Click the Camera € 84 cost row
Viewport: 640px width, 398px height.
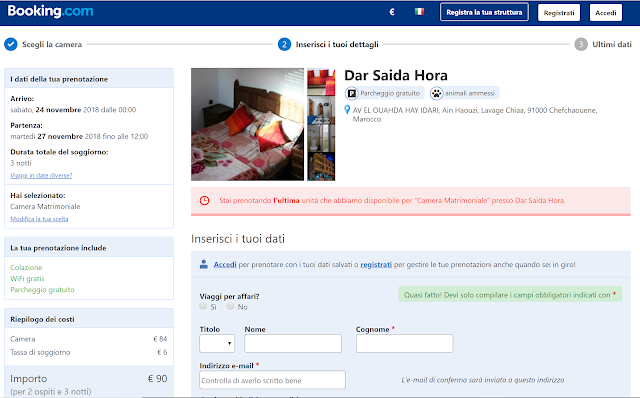click(89, 339)
